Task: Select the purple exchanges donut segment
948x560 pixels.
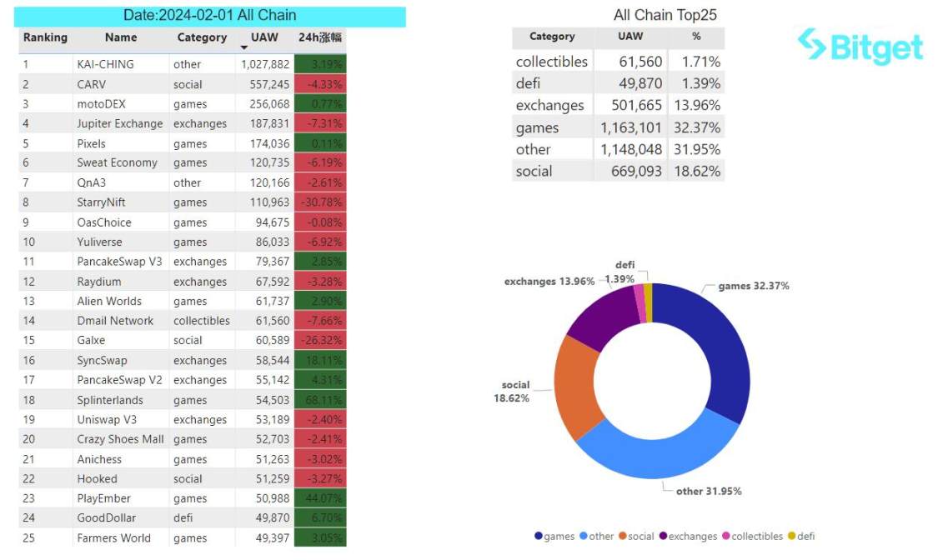Action: coord(600,312)
